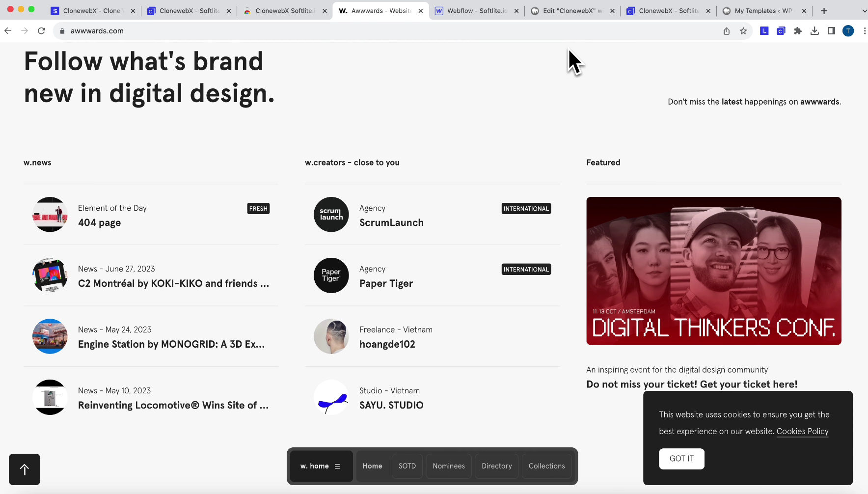Open Chrome downloads via the download icon

click(x=814, y=30)
